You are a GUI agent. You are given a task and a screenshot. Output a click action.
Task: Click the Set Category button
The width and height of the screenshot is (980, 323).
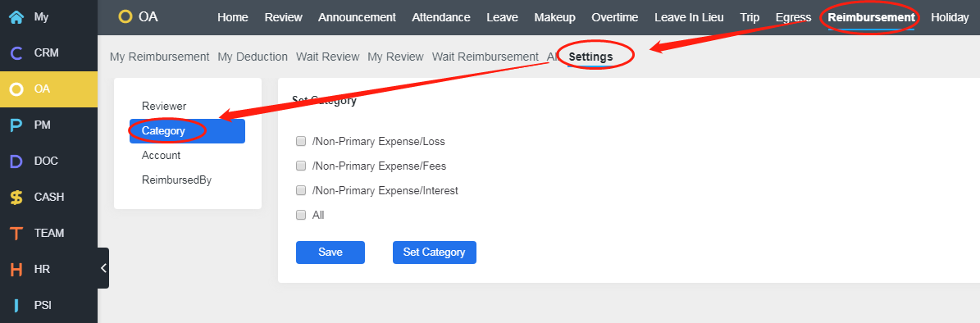click(435, 252)
